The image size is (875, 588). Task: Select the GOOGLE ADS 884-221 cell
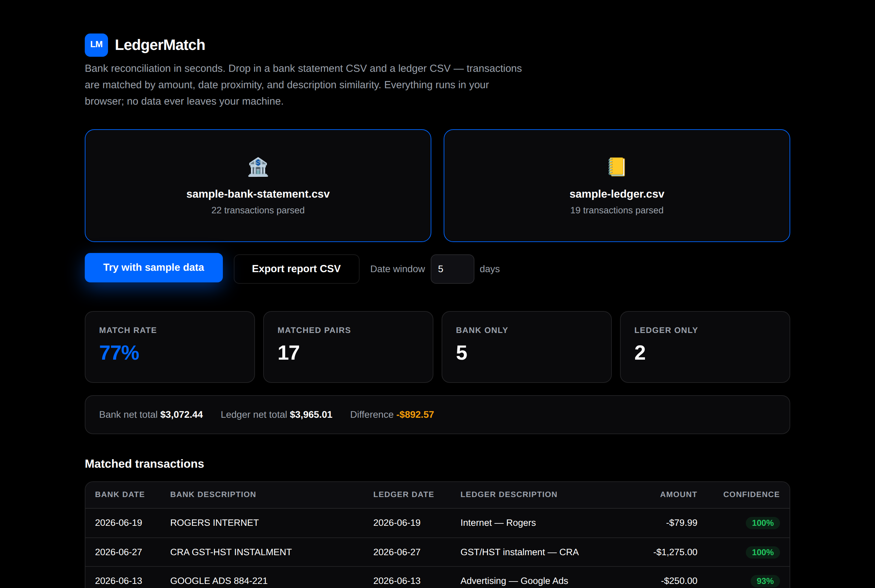point(219,580)
